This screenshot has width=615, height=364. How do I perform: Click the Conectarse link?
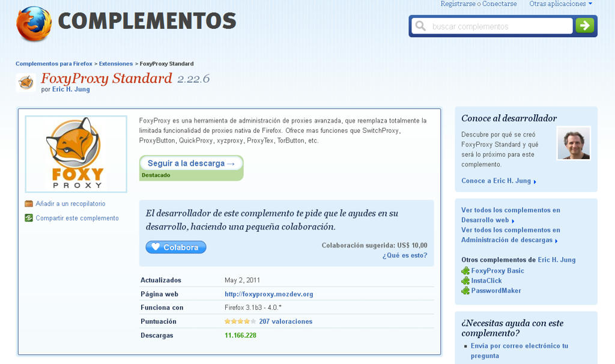tap(499, 4)
